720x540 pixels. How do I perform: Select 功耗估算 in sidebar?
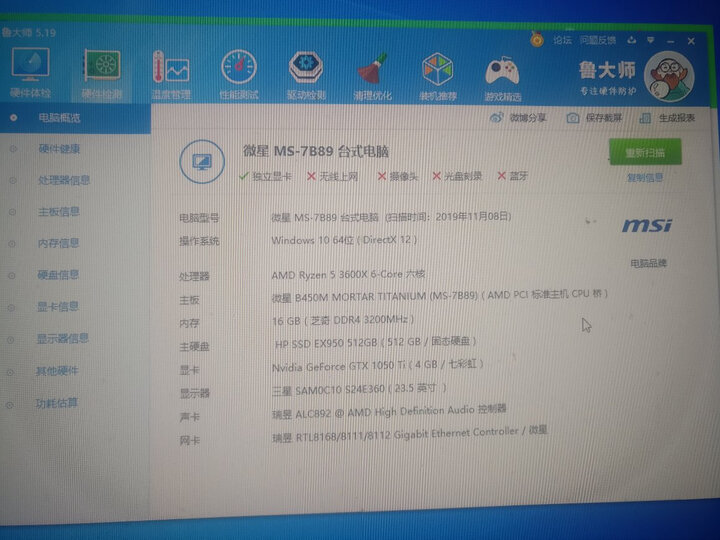tap(56, 403)
